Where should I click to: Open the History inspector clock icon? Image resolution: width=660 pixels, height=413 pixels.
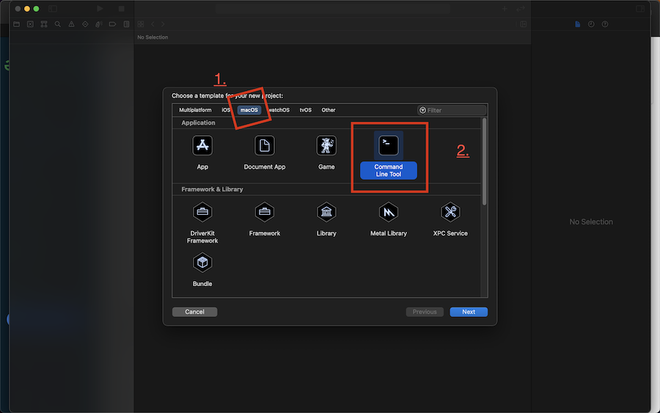[x=591, y=24]
